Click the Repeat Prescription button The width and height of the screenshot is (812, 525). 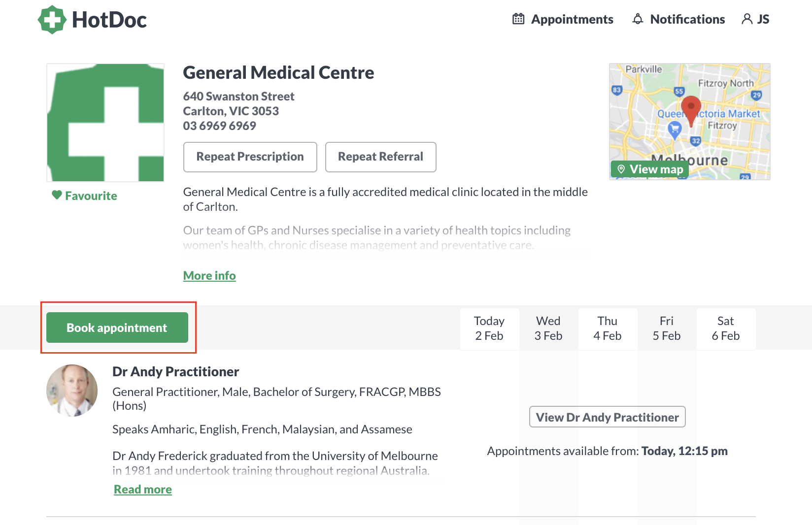[x=250, y=157]
